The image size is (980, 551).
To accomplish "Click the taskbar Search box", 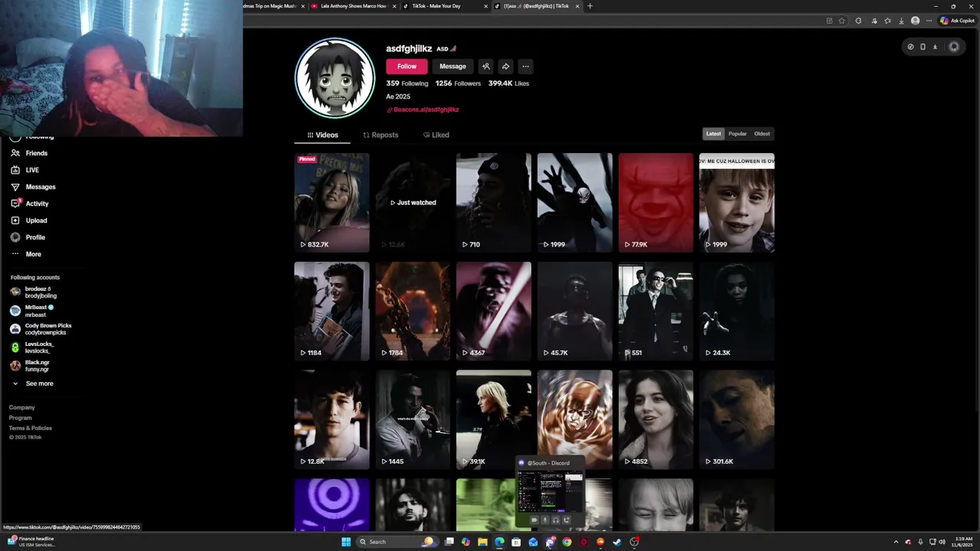I will pyautogui.click(x=397, y=542).
